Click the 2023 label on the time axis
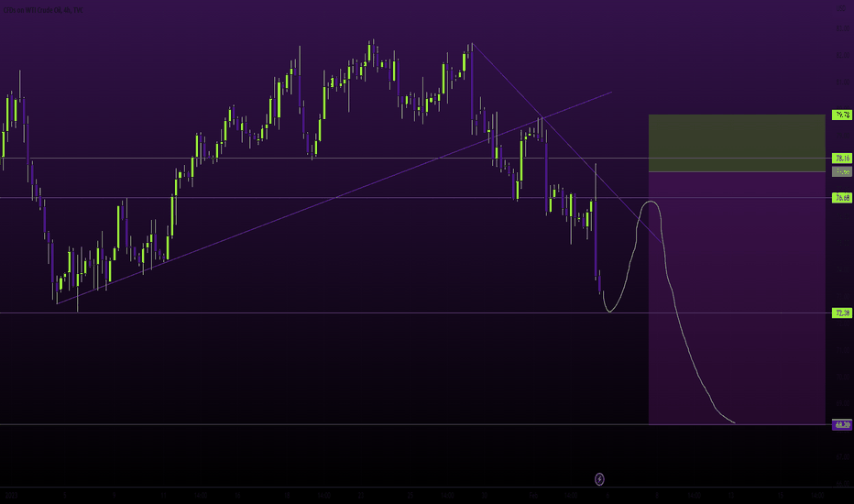The width and height of the screenshot is (854, 504). 11,495
